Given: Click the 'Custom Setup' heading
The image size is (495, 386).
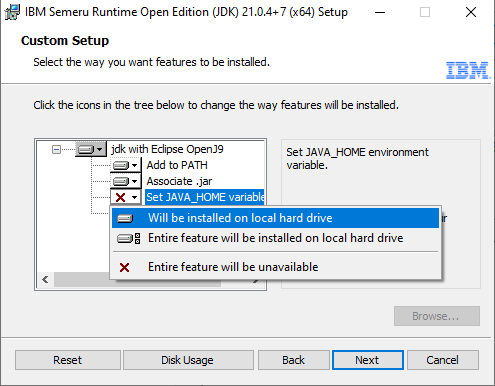Looking at the screenshot, I should [x=65, y=41].
